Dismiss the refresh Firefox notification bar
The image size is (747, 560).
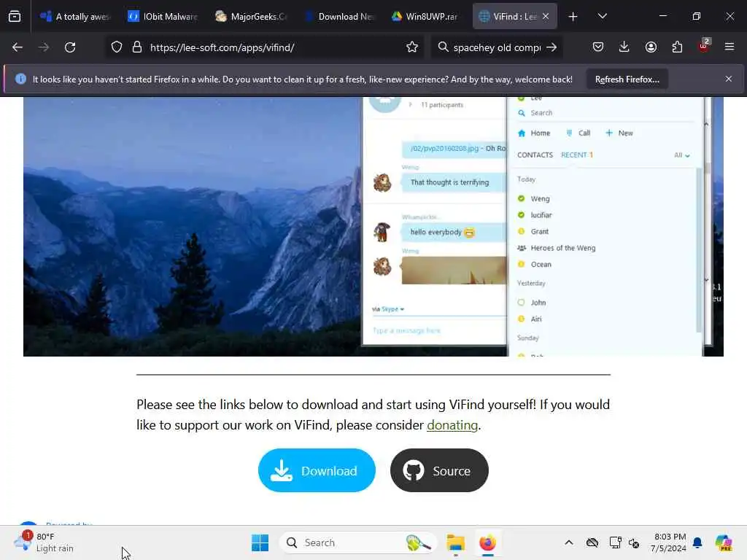[729, 79]
